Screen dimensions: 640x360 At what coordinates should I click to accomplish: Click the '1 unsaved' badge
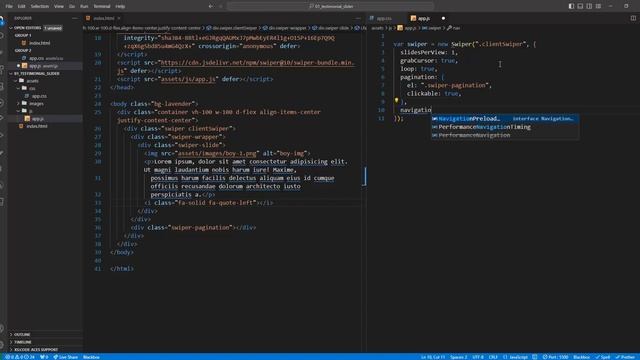click(x=53, y=28)
